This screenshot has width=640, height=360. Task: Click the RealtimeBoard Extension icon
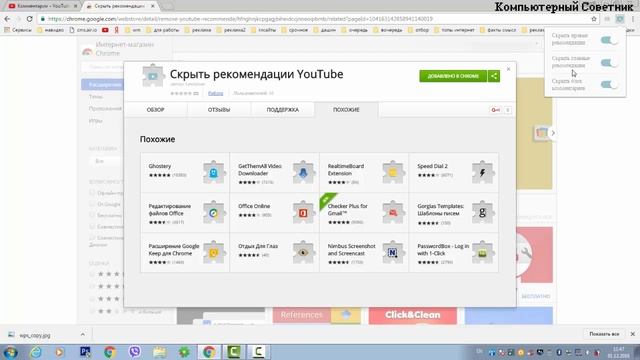(393, 172)
